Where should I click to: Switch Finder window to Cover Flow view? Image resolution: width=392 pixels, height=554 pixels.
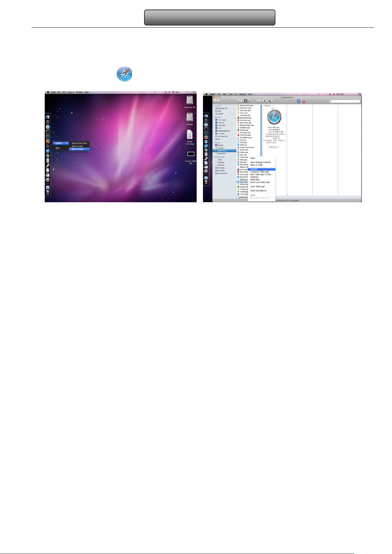pyautogui.click(x=249, y=101)
